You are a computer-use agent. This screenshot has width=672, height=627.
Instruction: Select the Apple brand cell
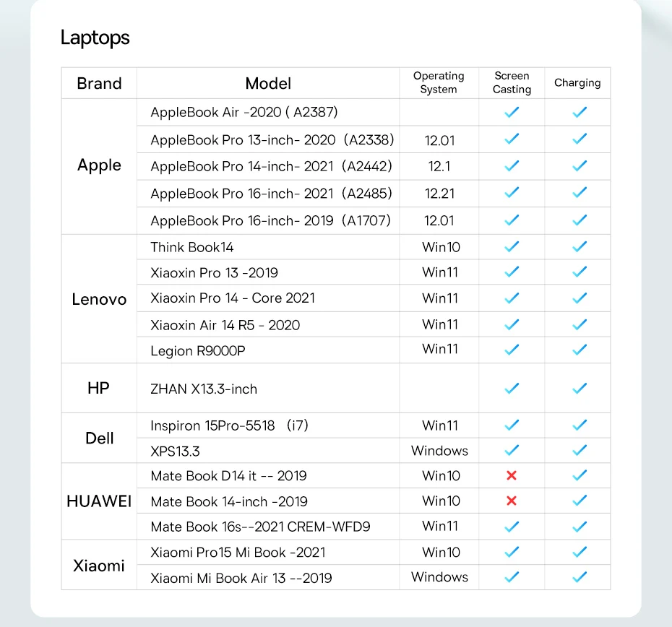click(99, 165)
